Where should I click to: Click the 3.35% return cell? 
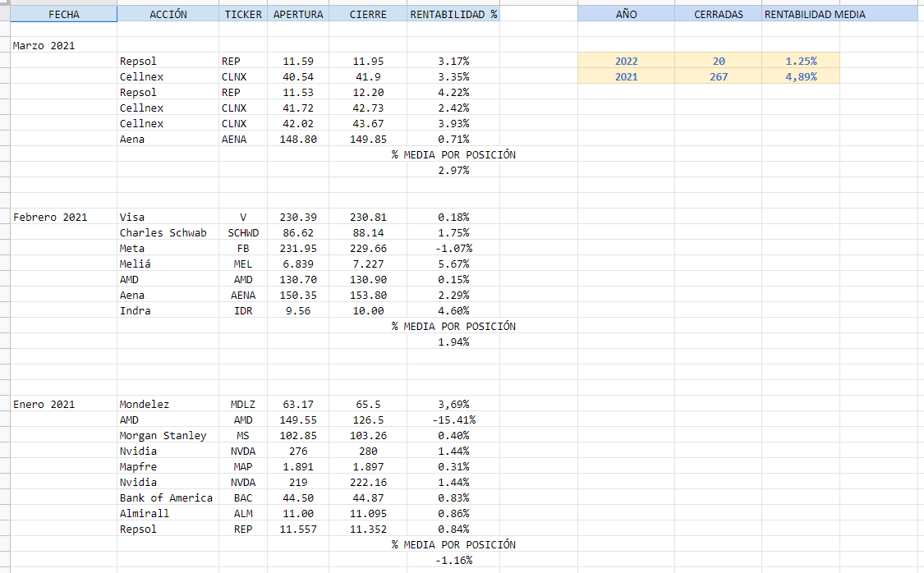(x=453, y=76)
